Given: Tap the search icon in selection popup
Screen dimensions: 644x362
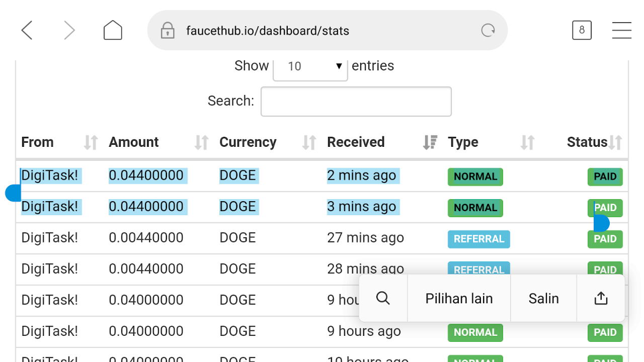Looking at the screenshot, I should [383, 298].
